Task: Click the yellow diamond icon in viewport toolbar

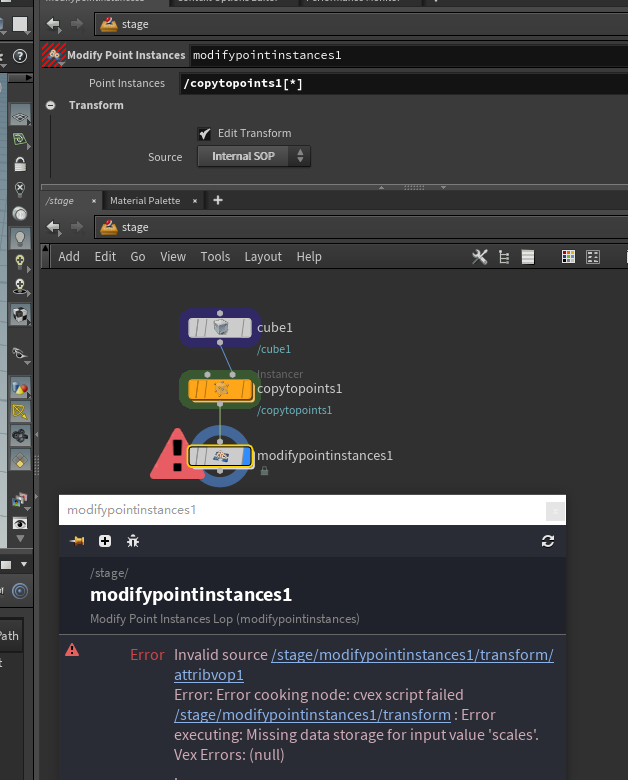Action: [x=20, y=461]
